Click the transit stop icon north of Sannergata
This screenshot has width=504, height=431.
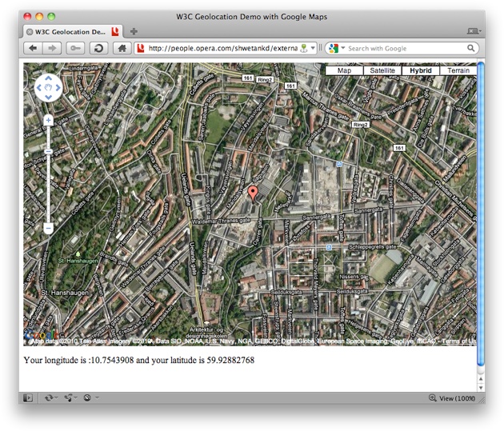click(339, 165)
